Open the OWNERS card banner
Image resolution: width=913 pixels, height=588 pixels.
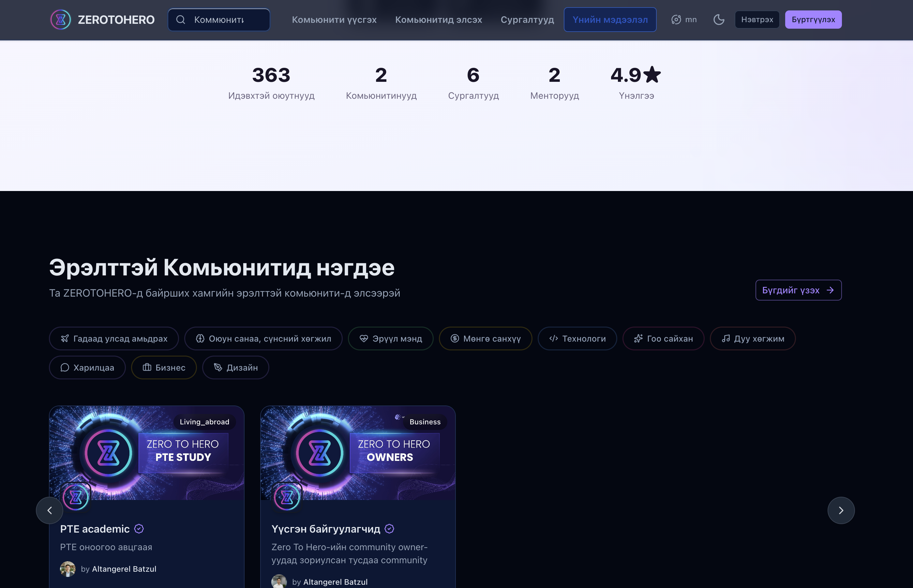click(358, 453)
